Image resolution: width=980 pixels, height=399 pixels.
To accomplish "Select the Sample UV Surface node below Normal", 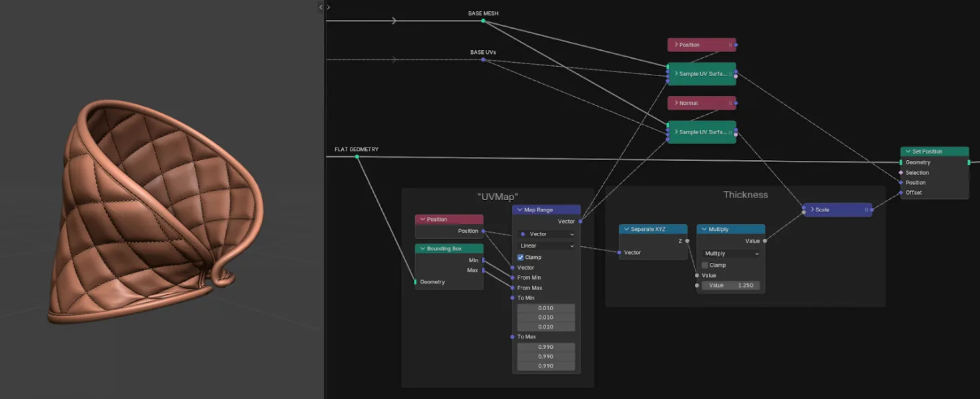I will click(x=702, y=131).
